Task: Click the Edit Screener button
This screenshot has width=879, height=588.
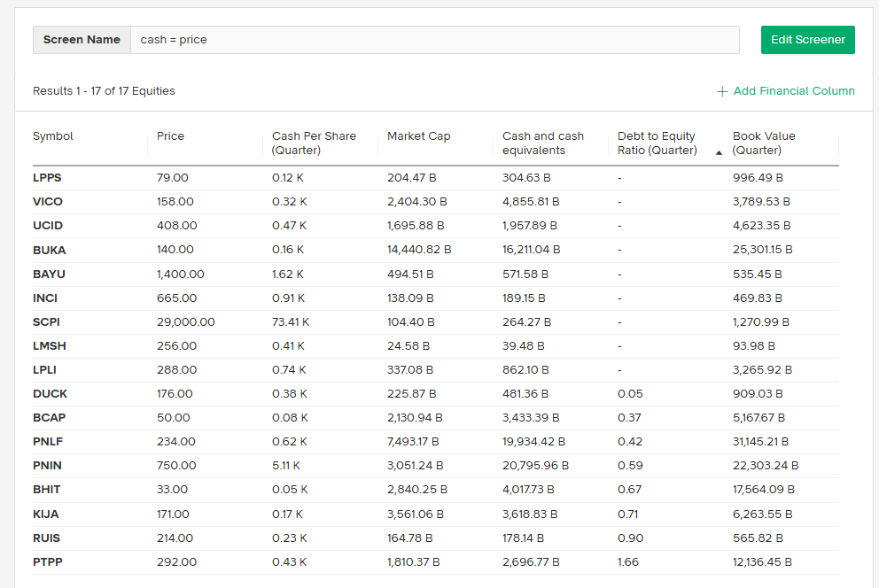Action: point(807,40)
